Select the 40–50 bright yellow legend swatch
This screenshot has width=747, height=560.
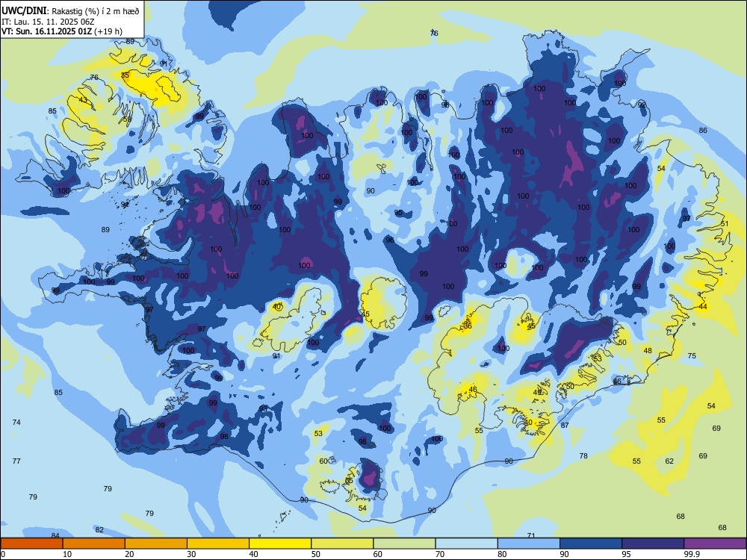[280, 544]
